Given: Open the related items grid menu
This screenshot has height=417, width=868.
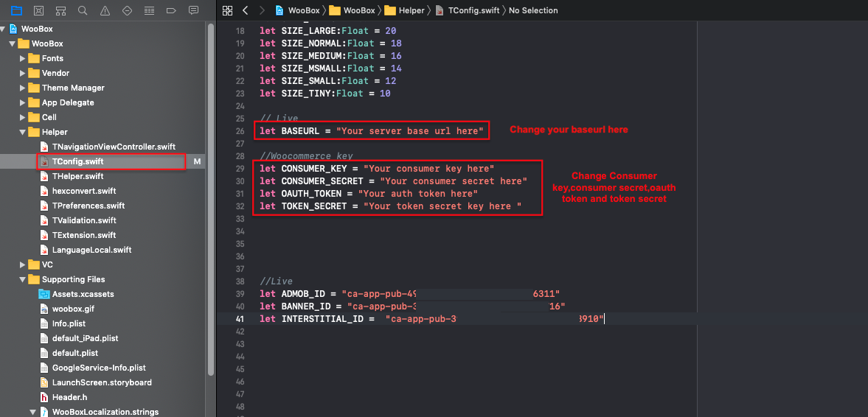Looking at the screenshot, I should tap(227, 10).
